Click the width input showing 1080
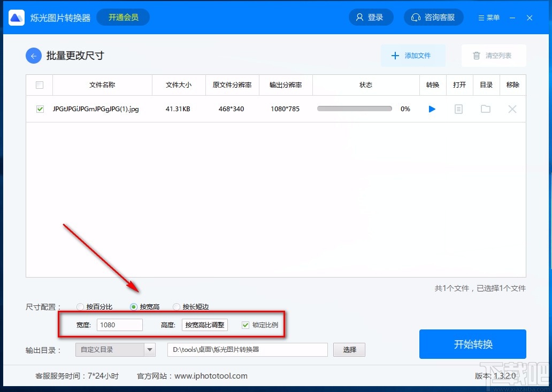 coord(120,325)
